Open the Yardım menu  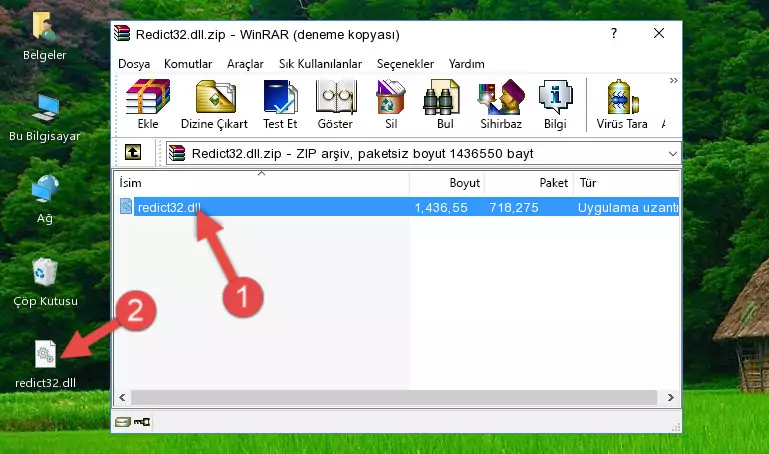tap(466, 64)
